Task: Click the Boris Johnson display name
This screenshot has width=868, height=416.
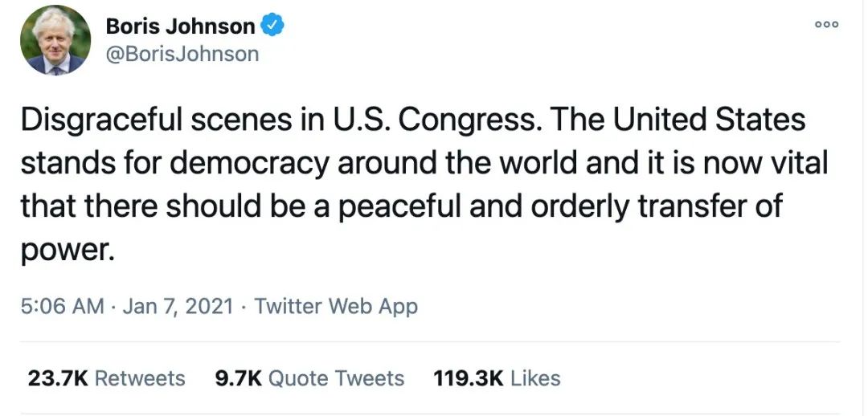Action: click(x=180, y=26)
